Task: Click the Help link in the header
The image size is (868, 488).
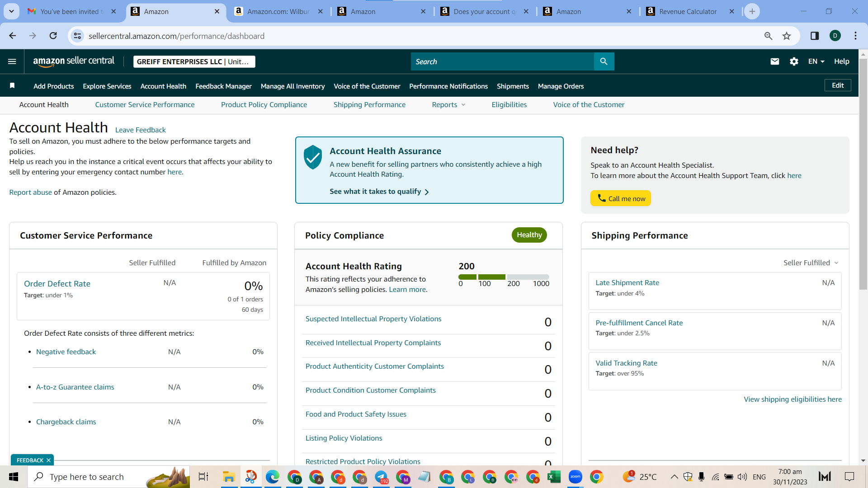Action: point(841,61)
